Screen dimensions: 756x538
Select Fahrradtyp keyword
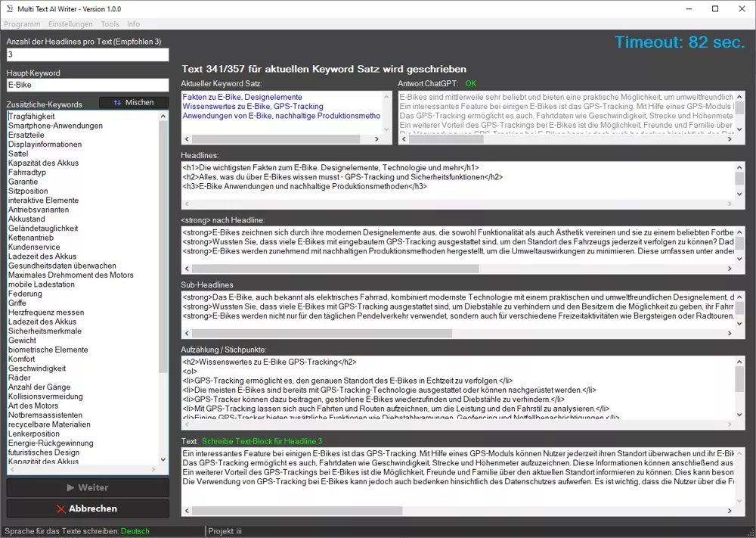pyautogui.click(x=27, y=173)
